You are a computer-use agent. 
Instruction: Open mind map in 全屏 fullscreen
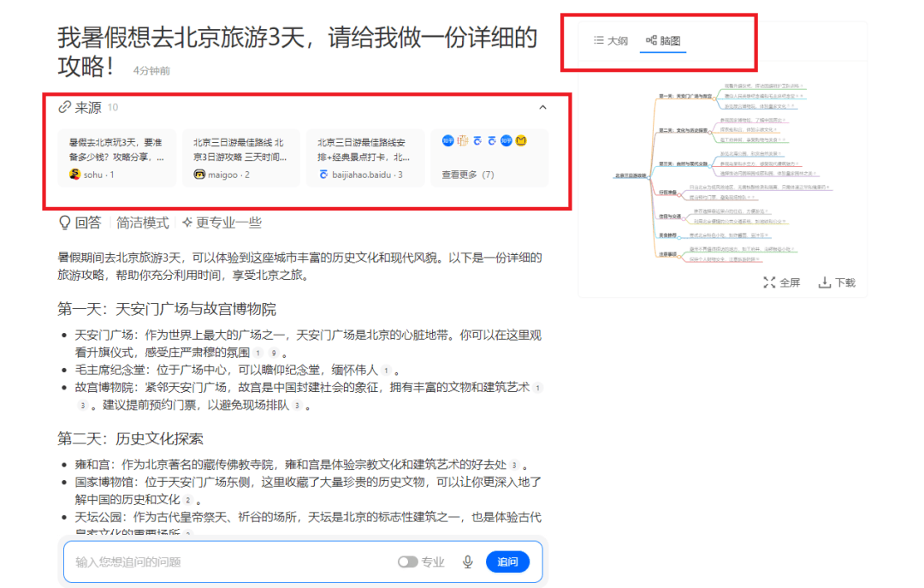(781, 282)
